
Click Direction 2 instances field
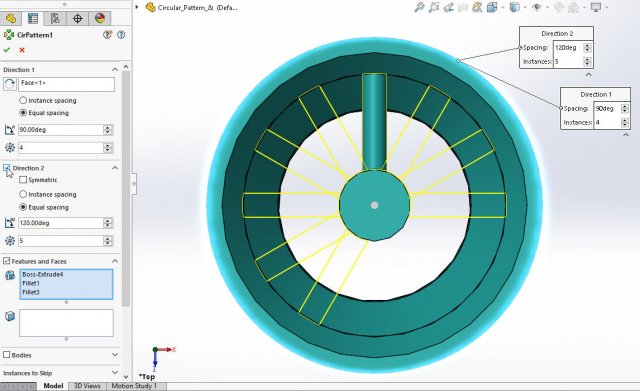pyautogui.click(x=60, y=241)
